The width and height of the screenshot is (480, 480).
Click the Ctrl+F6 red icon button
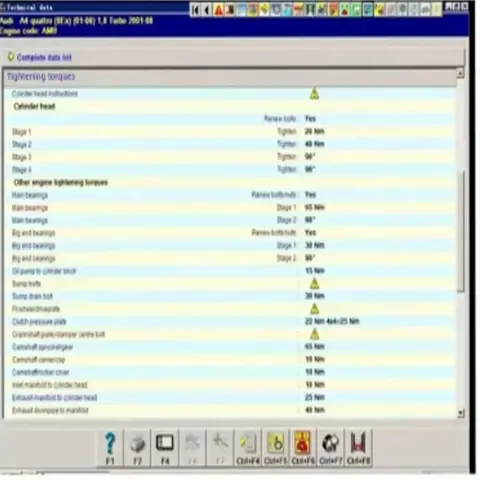tap(303, 448)
